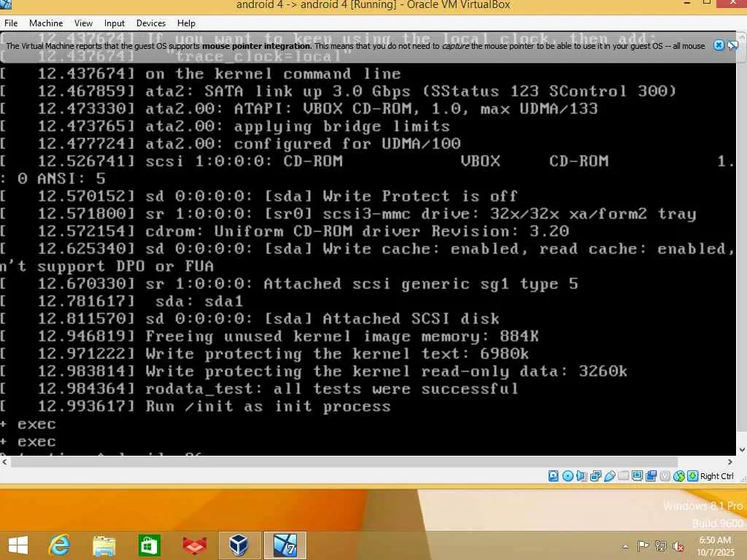
Task: Click the '[sda] Attached SCSI disk' line
Action: 322,319
